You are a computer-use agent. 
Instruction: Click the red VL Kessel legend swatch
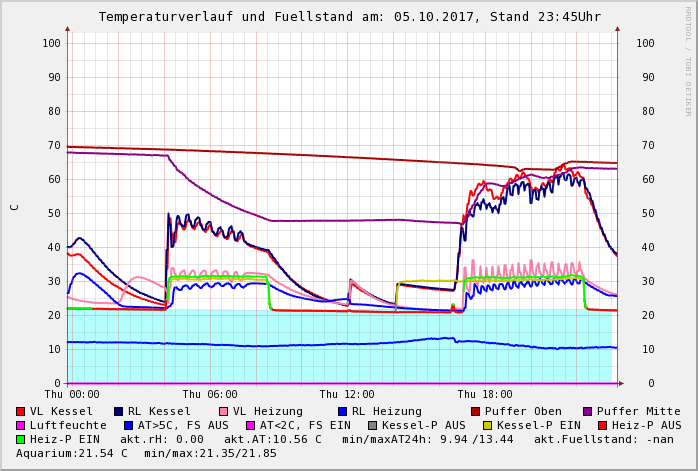[21, 411]
